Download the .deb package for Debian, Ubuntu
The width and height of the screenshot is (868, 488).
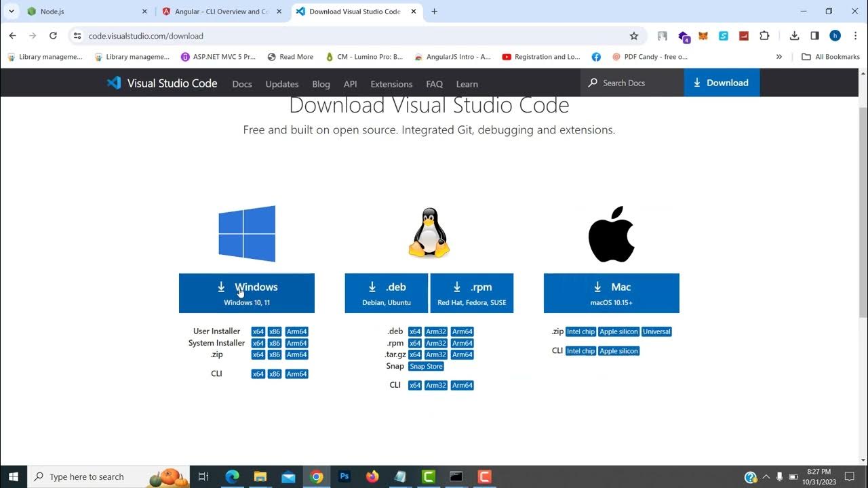coord(385,293)
